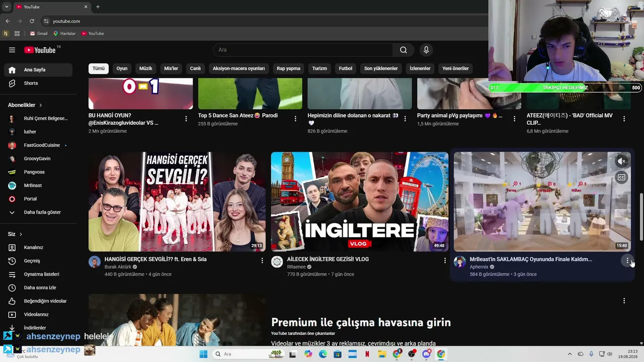
Task: Open the YouTube hamburger guide menu
Action: 12,50
